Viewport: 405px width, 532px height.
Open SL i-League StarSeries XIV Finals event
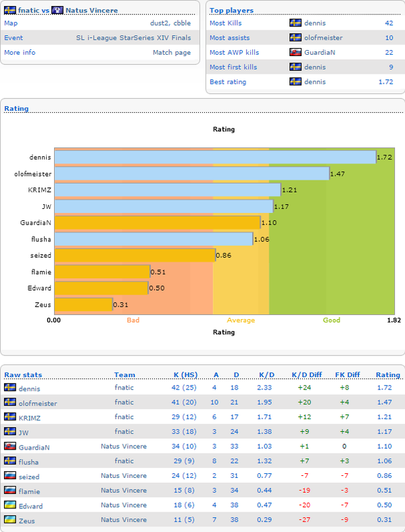point(133,38)
